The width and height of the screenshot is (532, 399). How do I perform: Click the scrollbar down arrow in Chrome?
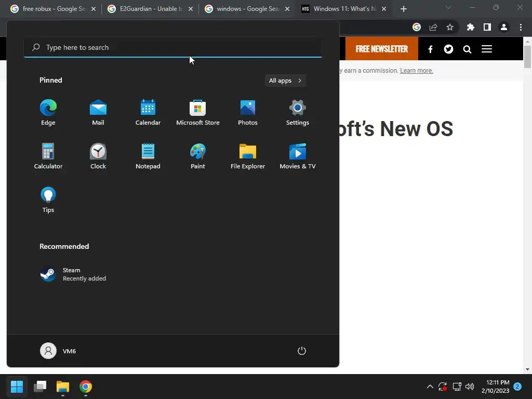(x=527, y=369)
